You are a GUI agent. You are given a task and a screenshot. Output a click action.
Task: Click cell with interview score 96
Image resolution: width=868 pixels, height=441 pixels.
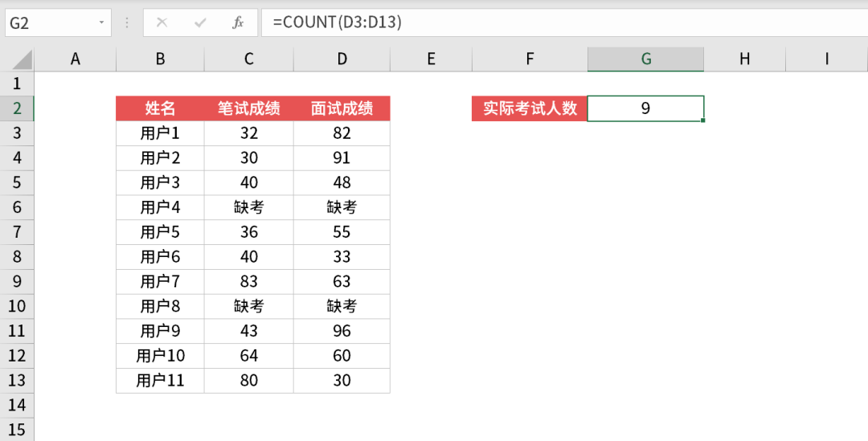[x=342, y=330]
